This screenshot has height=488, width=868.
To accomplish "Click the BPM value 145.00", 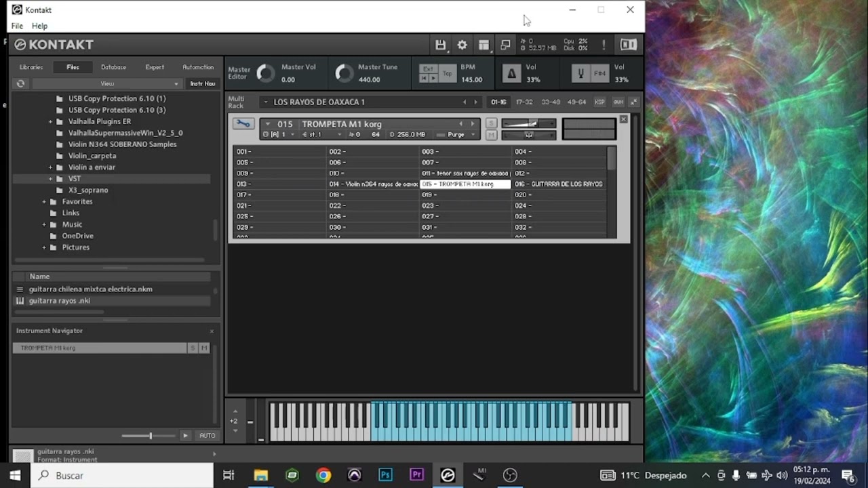I will tap(472, 79).
